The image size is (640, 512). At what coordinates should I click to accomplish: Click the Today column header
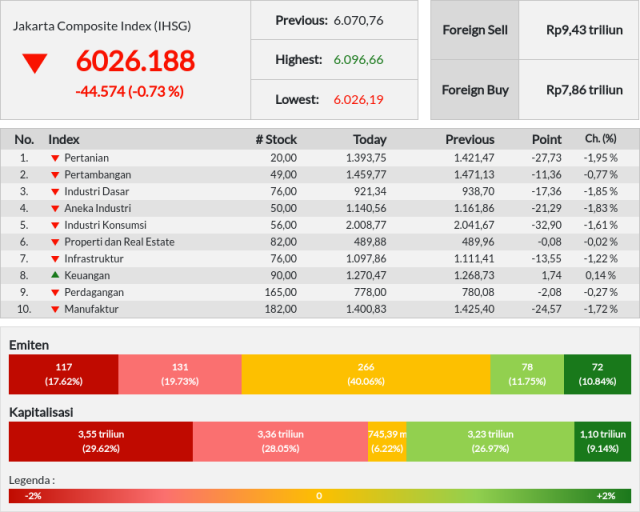[370, 140]
